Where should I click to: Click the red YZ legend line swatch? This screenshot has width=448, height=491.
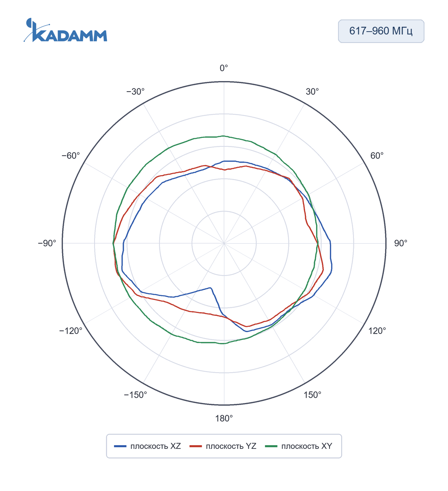point(196,446)
